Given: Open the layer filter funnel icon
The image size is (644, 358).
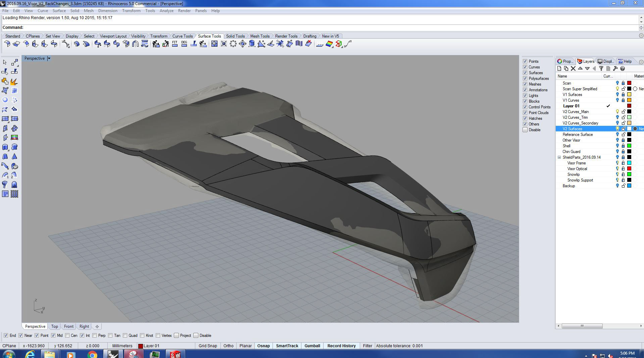Looking at the screenshot, I should pyautogui.click(x=601, y=68).
